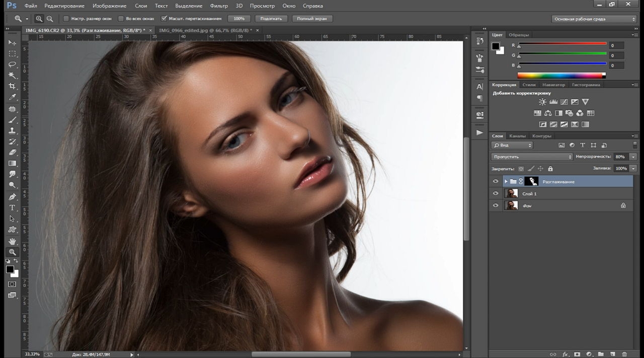Open the Actions panel play icon
The height and width of the screenshot is (358, 644).
tap(479, 133)
